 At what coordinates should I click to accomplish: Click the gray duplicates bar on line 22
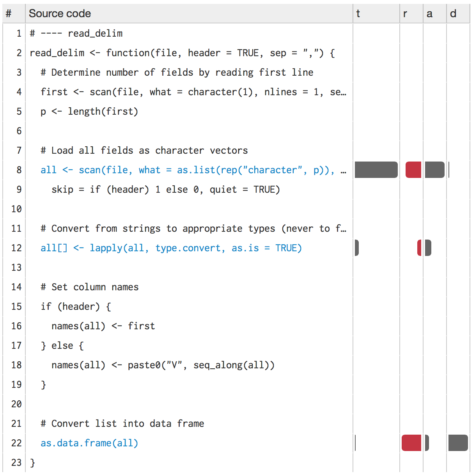click(x=458, y=443)
